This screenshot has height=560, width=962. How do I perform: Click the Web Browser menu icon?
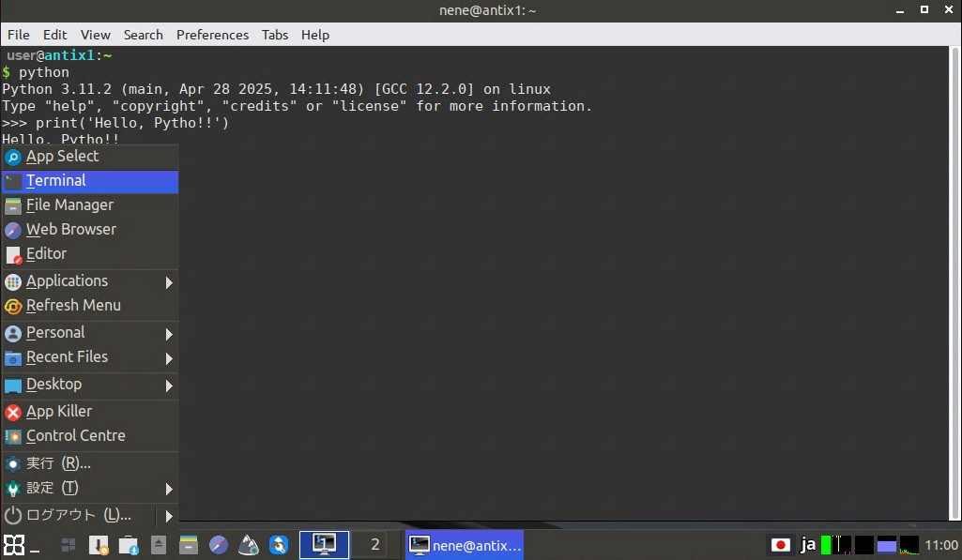(x=13, y=230)
